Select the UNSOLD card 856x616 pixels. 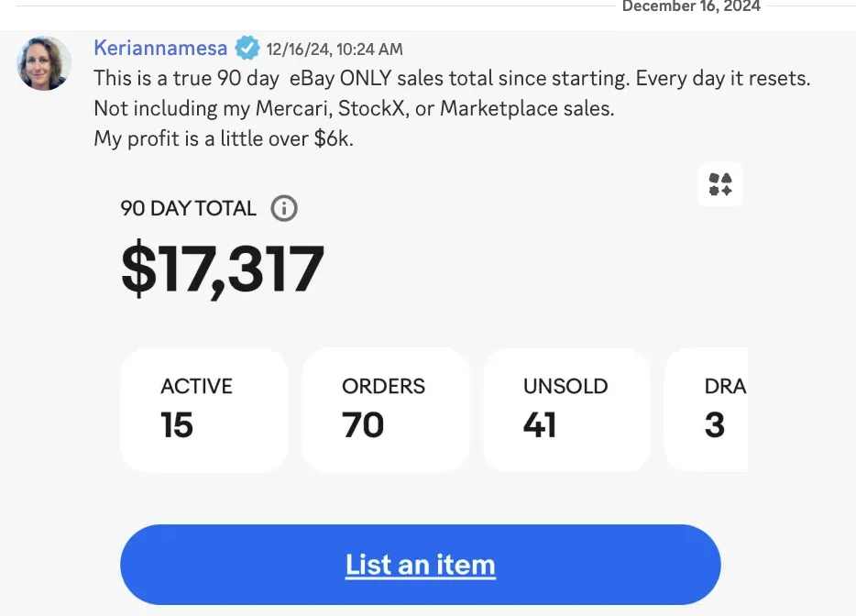coord(566,410)
